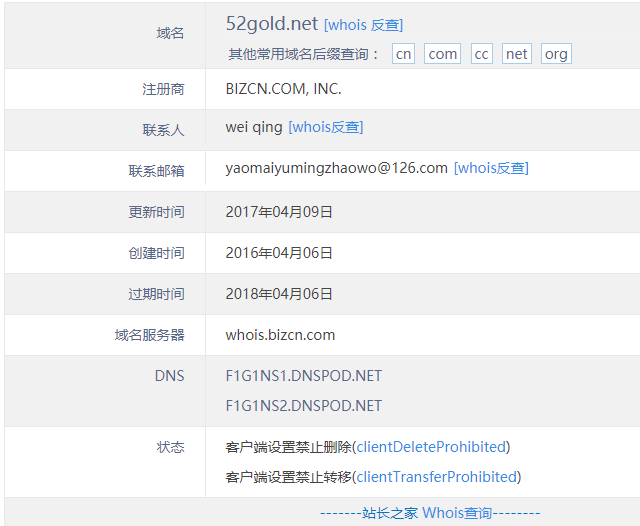This screenshot has height=526, width=640.
Task: Open the clientTransferProhibited status link
Action: click(438, 477)
